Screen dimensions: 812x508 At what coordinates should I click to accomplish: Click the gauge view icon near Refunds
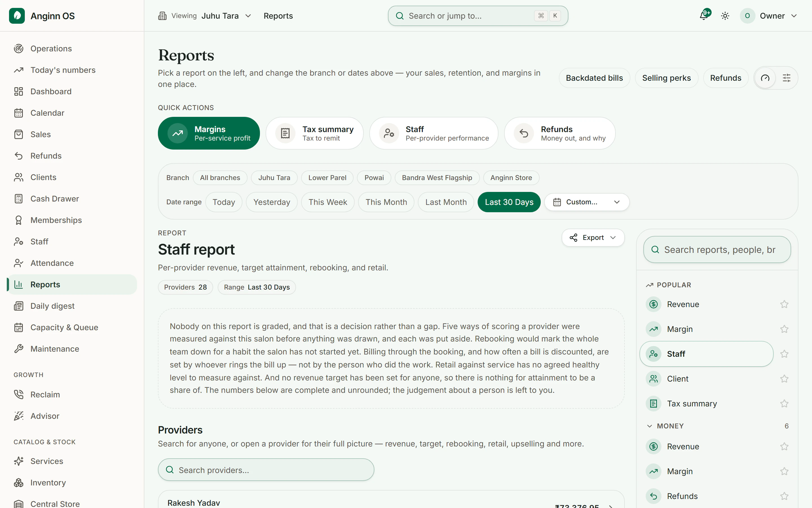(x=765, y=78)
